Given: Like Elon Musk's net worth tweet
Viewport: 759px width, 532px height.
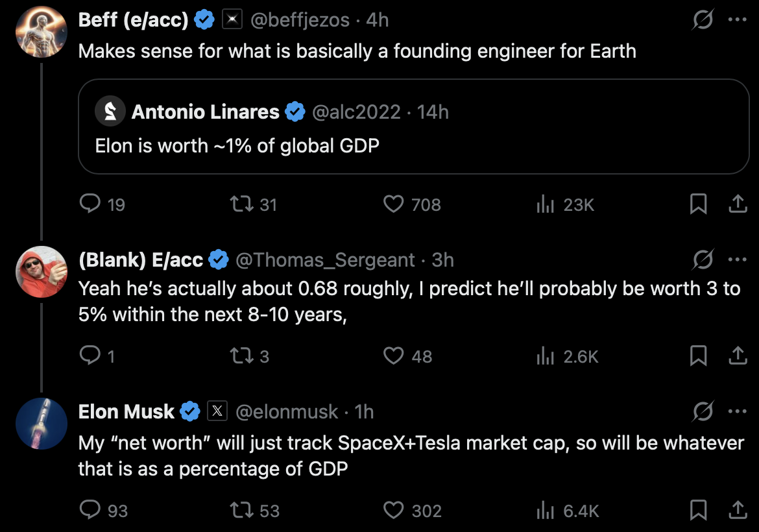Looking at the screenshot, I should 394,511.
